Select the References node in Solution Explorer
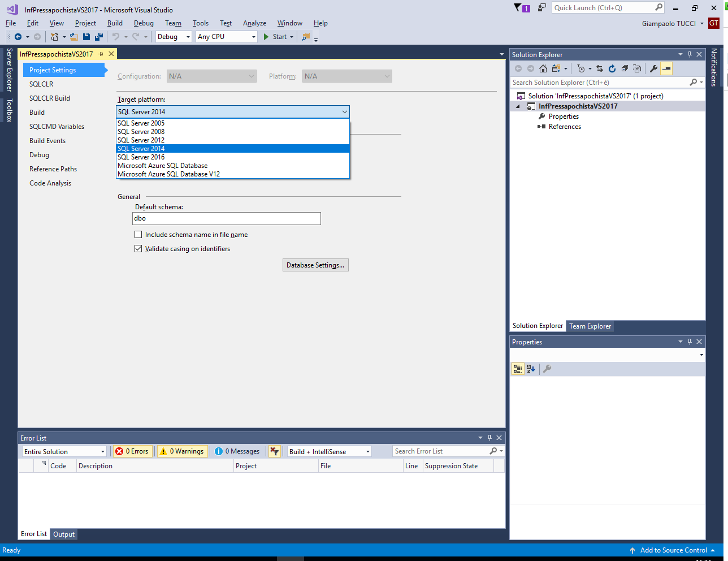This screenshot has width=728, height=561. point(565,127)
